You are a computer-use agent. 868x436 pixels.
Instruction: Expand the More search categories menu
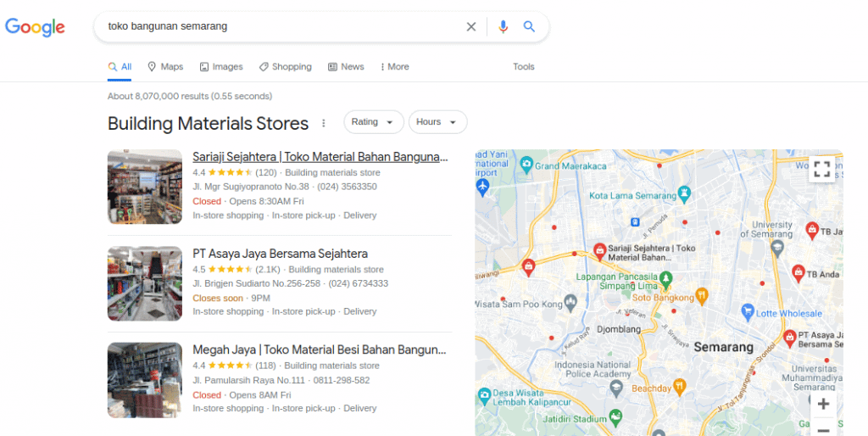pos(394,67)
